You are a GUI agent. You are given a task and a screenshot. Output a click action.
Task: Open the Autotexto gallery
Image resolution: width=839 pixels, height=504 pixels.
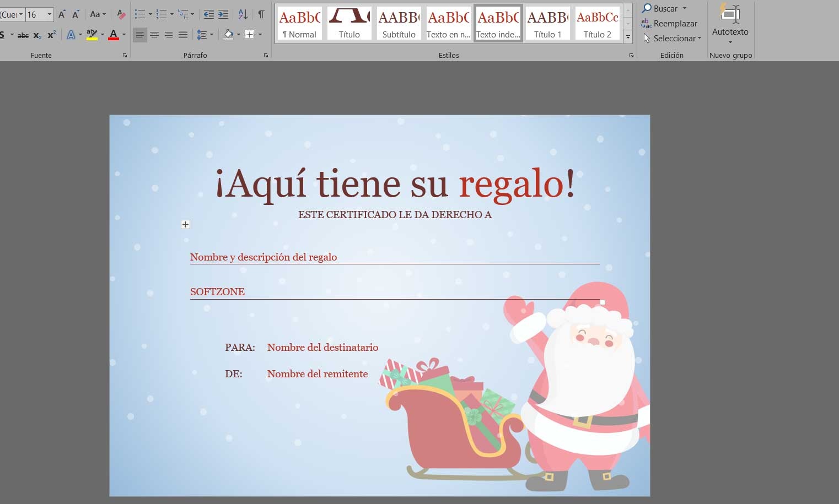pyautogui.click(x=730, y=24)
